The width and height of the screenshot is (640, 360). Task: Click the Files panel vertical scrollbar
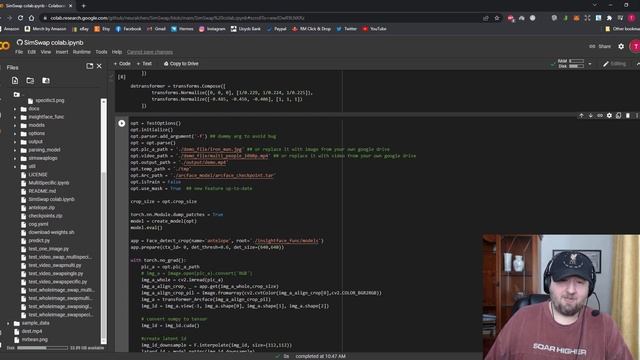tap(103, 220)
